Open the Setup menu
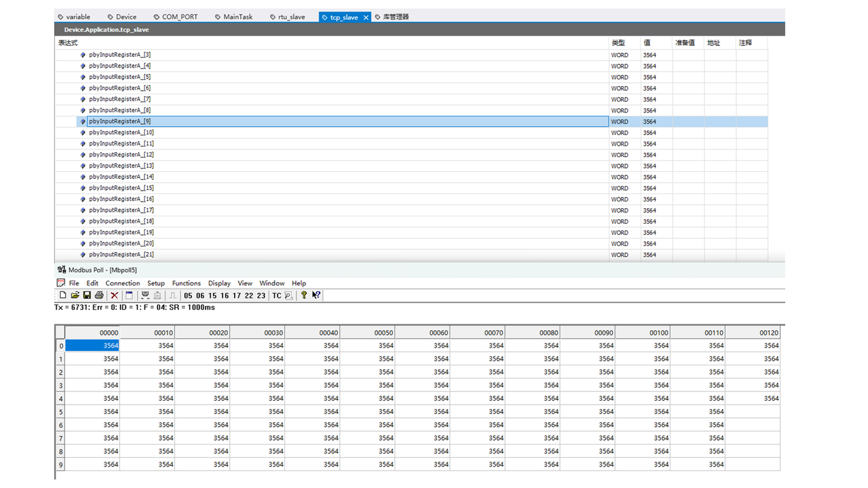This screenshot has width=868, height=488. point(156,283)
